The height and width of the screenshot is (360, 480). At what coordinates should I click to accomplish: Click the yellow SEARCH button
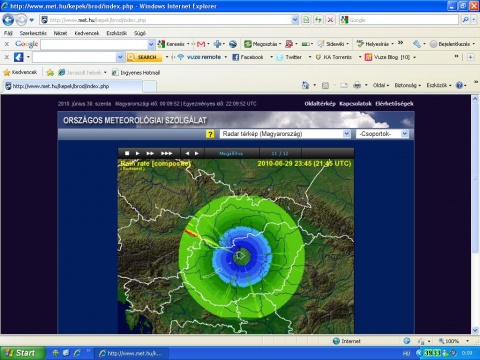click(144, 57)
